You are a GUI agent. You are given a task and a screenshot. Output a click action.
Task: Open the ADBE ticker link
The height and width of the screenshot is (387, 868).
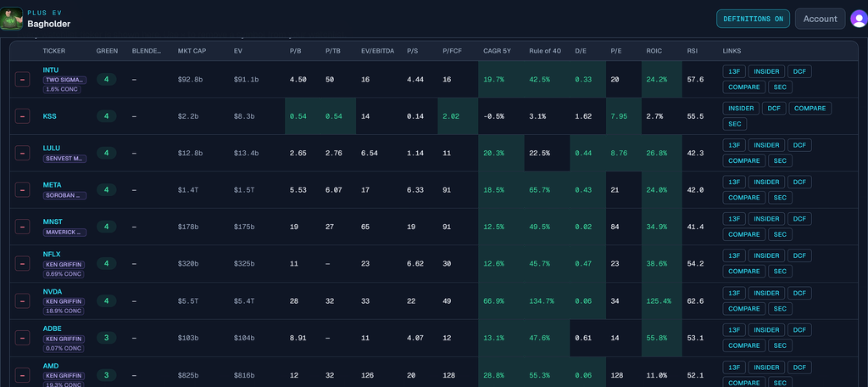coord(52,328)
